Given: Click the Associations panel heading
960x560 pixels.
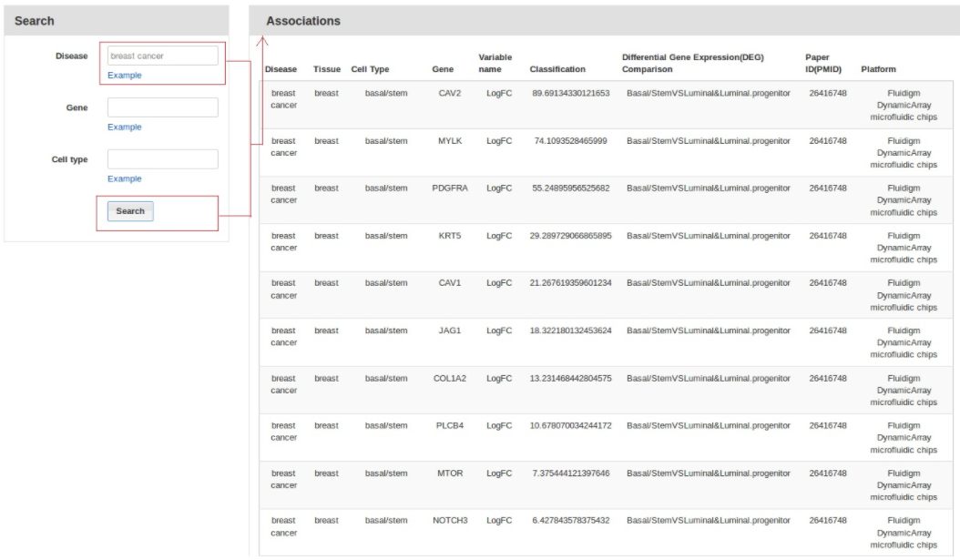Looking at the screenshot, I should (x=303, y=21).
